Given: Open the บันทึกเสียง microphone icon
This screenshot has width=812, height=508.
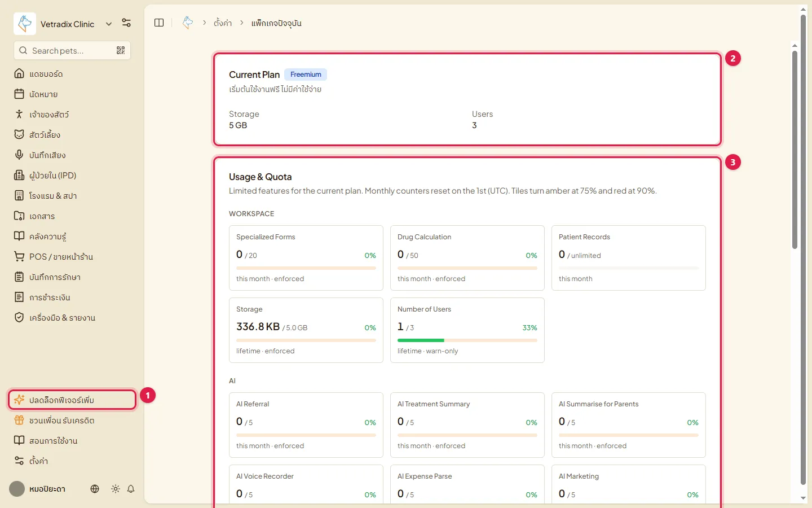Looking at the screenshot, I should point(19,155).
